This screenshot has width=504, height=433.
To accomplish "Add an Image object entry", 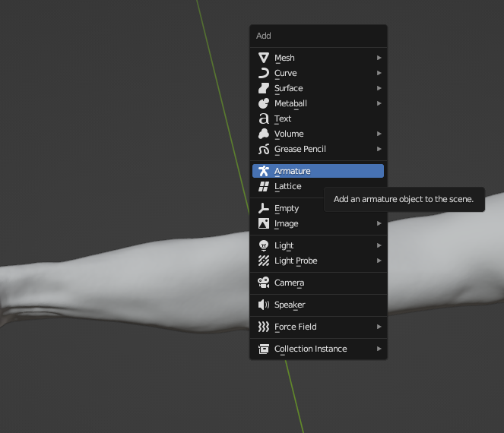I will (x=287, y=223).
